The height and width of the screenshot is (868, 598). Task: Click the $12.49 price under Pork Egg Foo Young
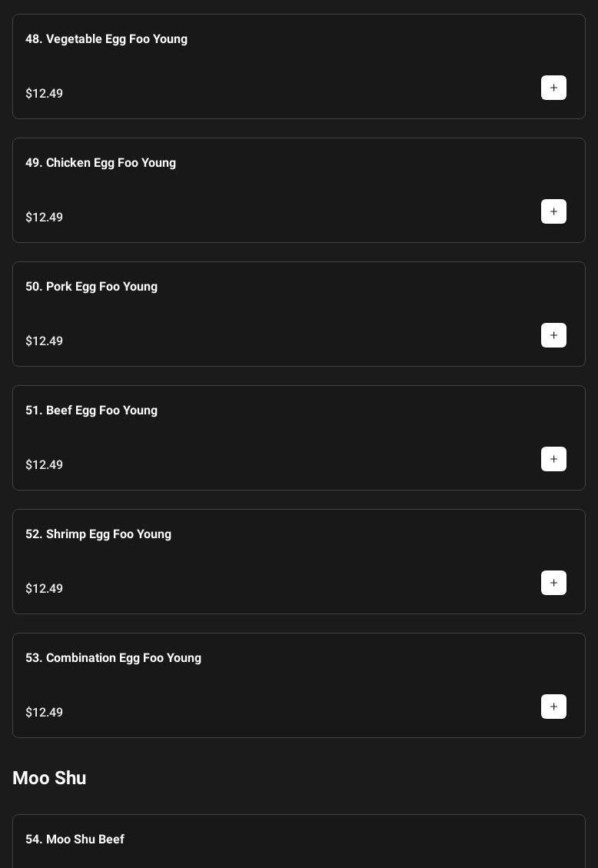click(45, 341)
